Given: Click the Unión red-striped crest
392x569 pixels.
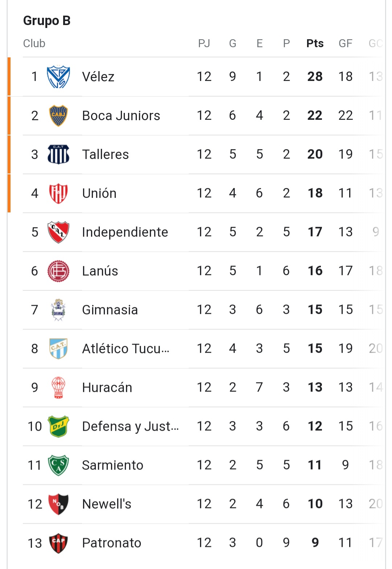Looking at the screenshot, I should point(58,193).
